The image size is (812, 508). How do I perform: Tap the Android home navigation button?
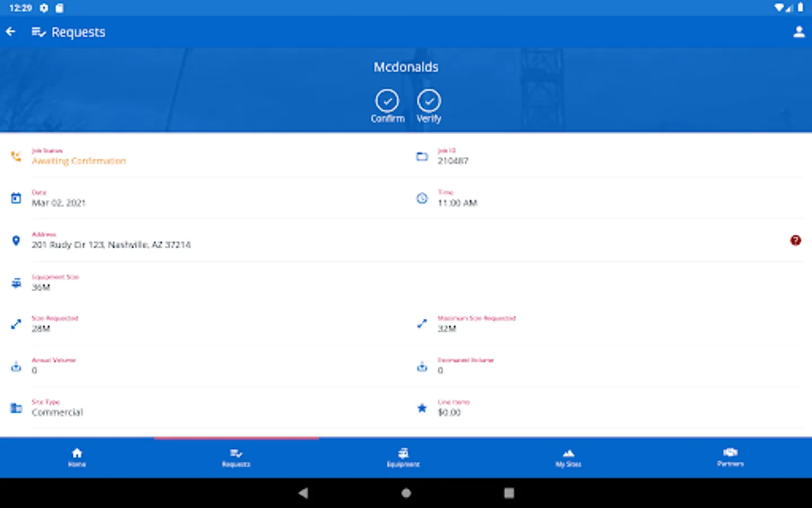[406, 493]
